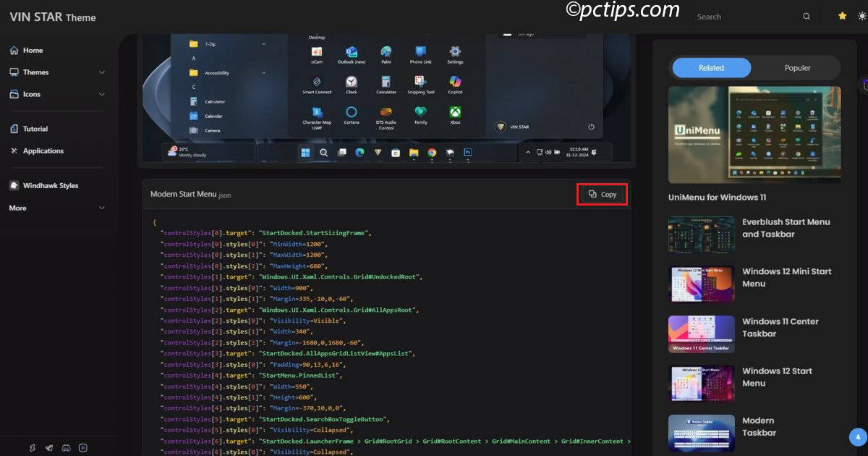Click the "Windows.UI.Xaml.Controls.Grid#UndockedRoot" value

[340, 276]
